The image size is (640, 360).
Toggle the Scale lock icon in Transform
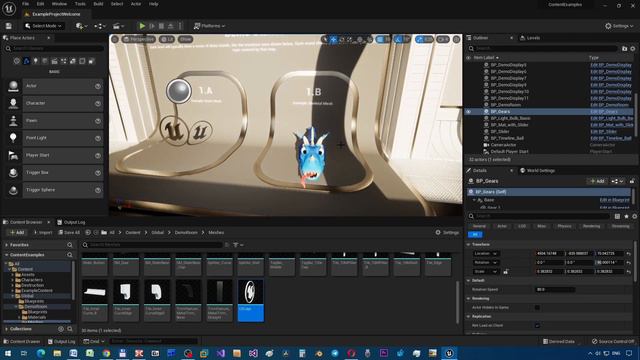506,271
